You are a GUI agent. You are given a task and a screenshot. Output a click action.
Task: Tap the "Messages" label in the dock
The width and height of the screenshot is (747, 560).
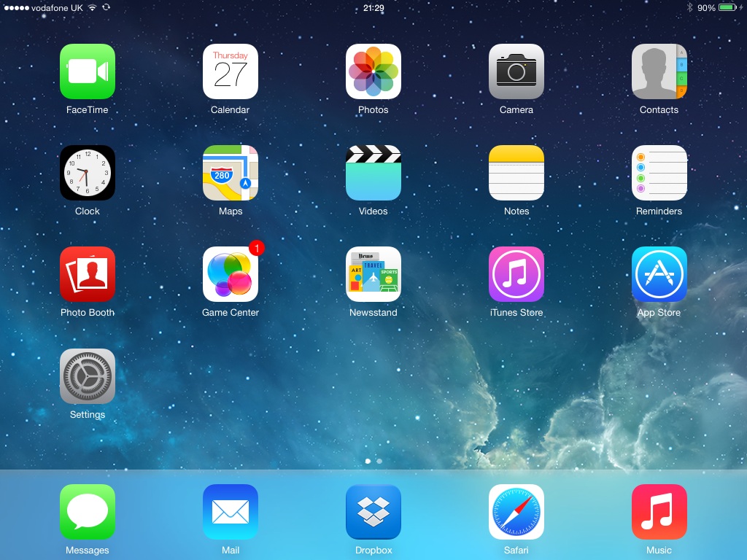click(88, 551)
